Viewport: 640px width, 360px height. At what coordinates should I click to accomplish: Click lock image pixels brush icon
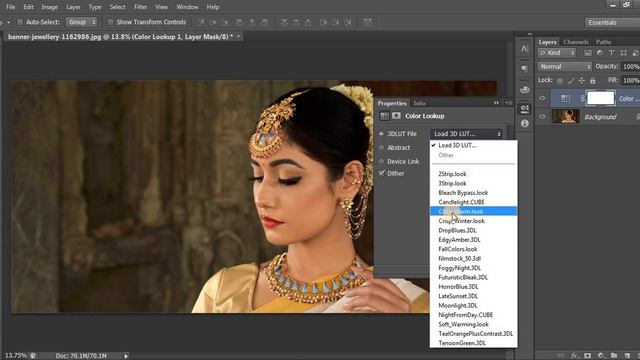(x=571, y=80)
